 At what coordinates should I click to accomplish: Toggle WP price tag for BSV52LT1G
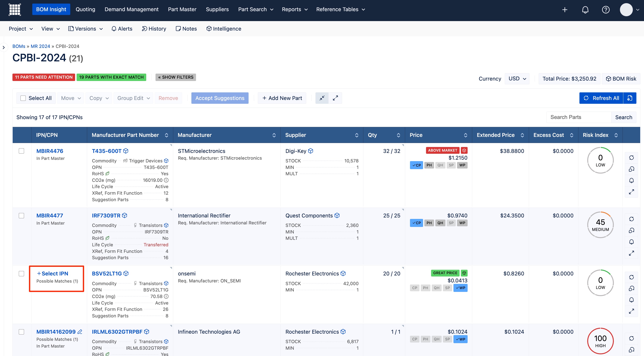pos(460,288)
